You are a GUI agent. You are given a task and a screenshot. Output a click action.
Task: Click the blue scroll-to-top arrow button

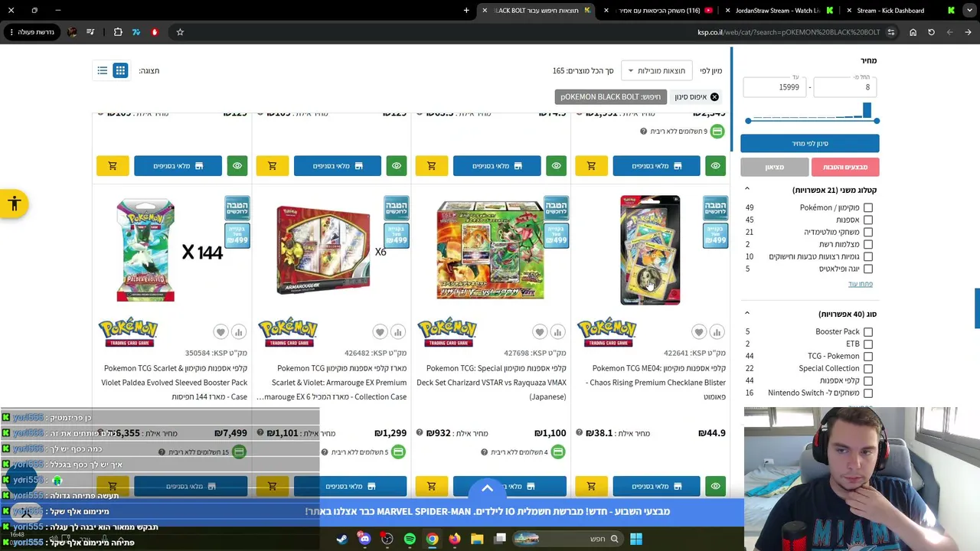pyautogui.click(x=487, y=488)
